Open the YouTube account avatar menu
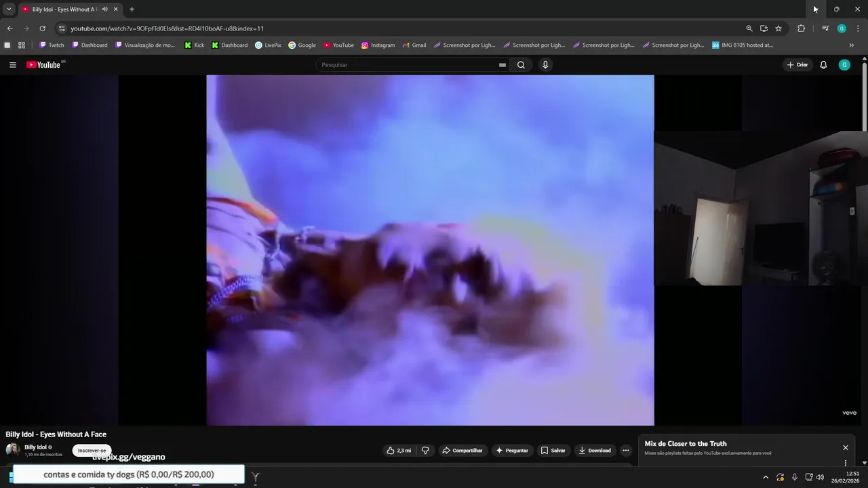The height and width of the screenshot is (488, 868). 844,65
